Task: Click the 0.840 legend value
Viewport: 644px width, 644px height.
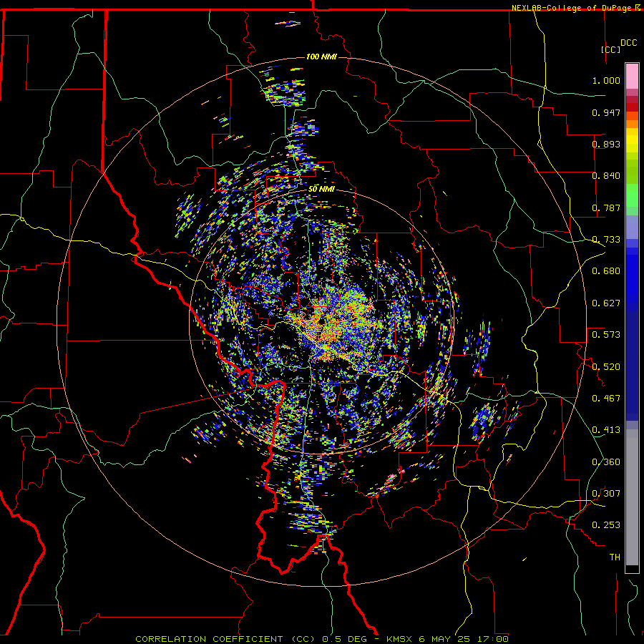Action: click(x=606, y=176)
